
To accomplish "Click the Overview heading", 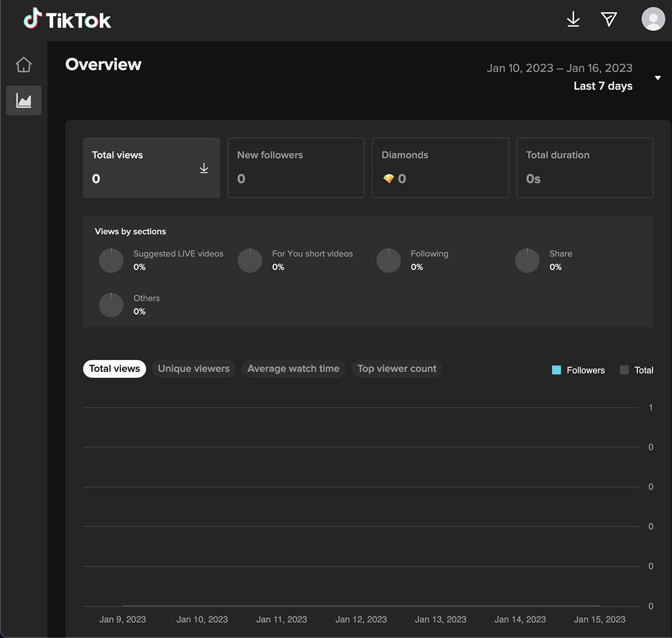I will (104, 64).
